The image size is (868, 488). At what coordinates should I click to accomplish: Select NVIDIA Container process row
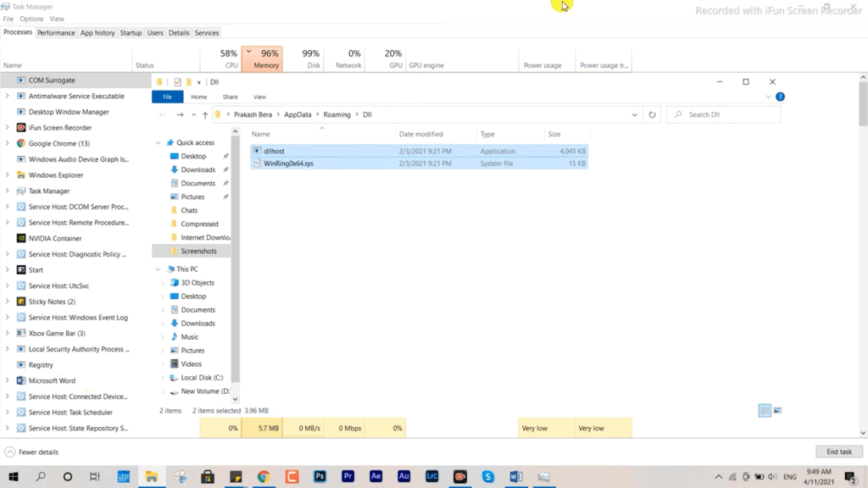pyautogui.click(x=55, y=238)
